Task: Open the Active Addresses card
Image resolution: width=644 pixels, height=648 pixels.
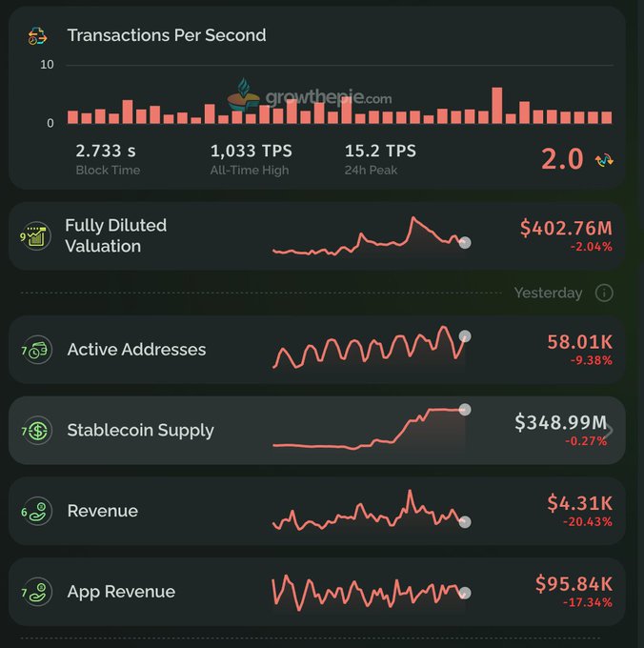Action: pos(317,350)
